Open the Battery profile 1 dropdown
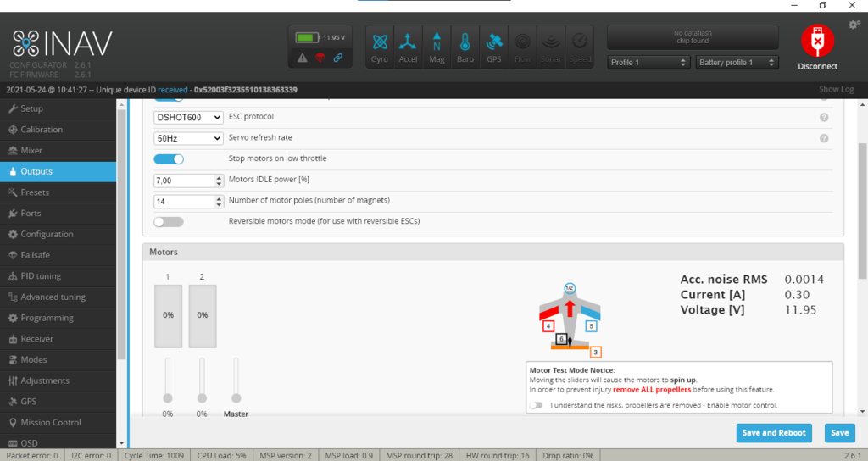This screenshot has width=868, height=461. [x=736, y=63]
